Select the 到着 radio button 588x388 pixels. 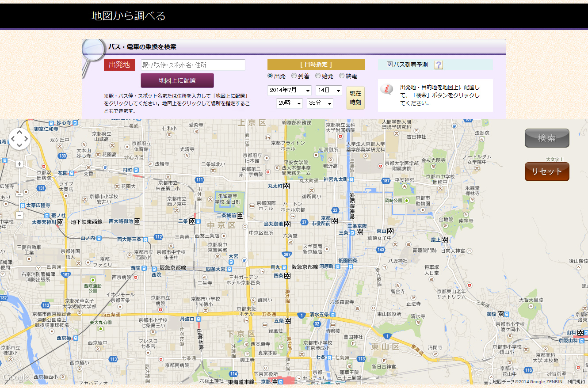click(x=294, y=76)
